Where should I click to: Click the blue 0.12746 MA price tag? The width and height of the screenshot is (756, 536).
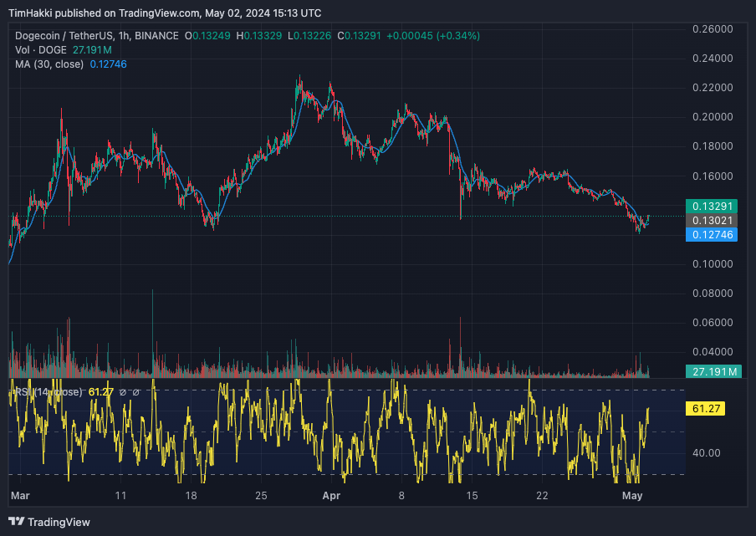(710, 235)
